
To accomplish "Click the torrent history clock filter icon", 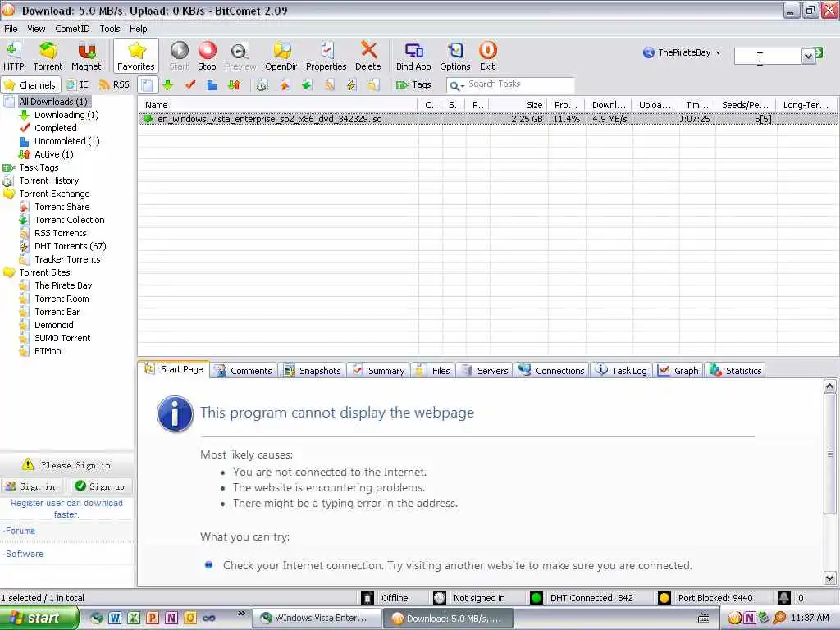I will pos(262,84).
